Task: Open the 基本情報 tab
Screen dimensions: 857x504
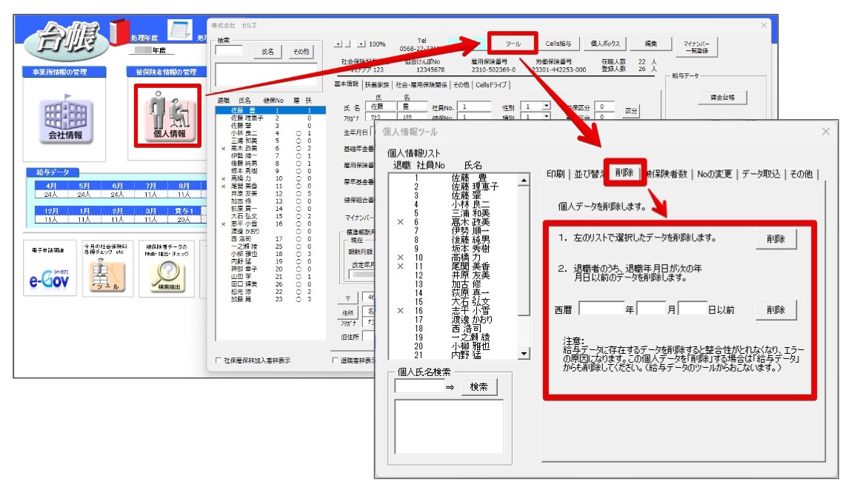Action: 346,84
